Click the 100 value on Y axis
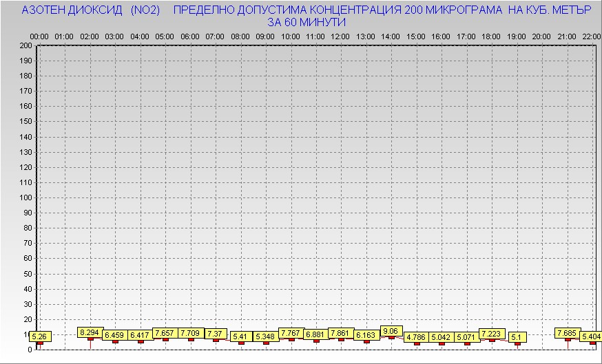 [x=26, y=197]
